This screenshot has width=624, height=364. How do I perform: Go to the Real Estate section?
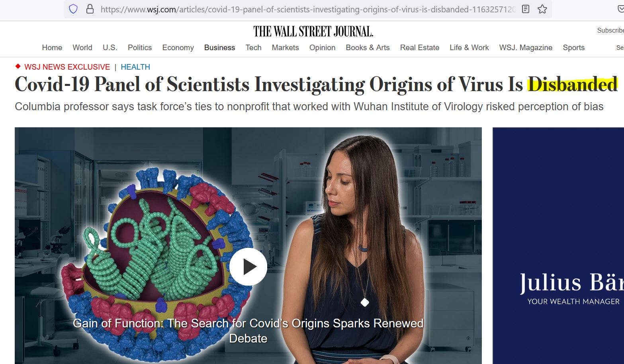coord(419,47)
